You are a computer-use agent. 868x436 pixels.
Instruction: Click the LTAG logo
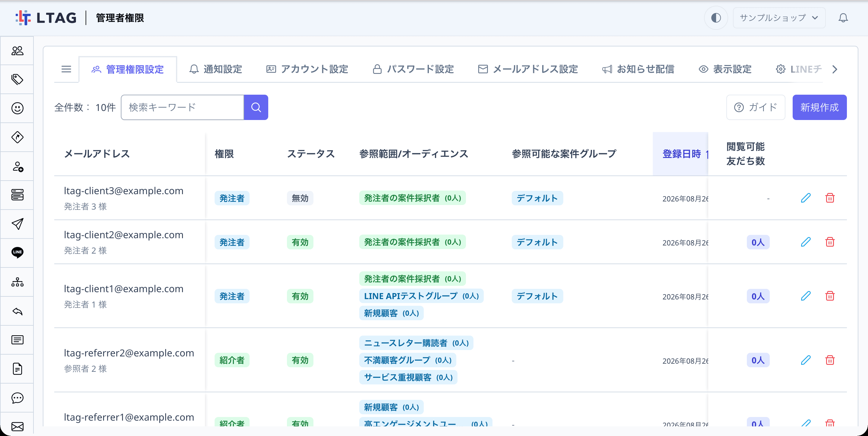click(46, 18)
